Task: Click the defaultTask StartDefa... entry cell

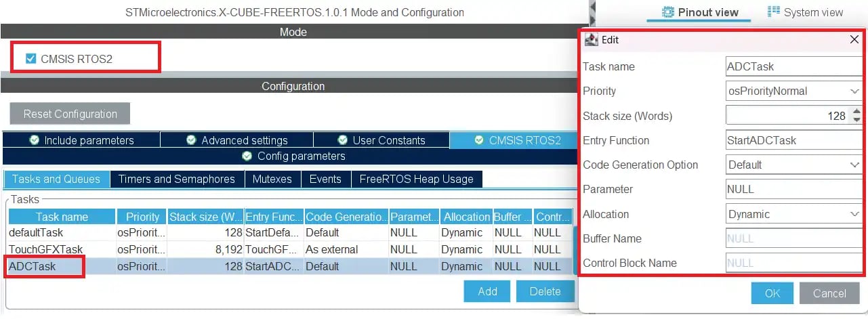Action: (x=274, y=232)
